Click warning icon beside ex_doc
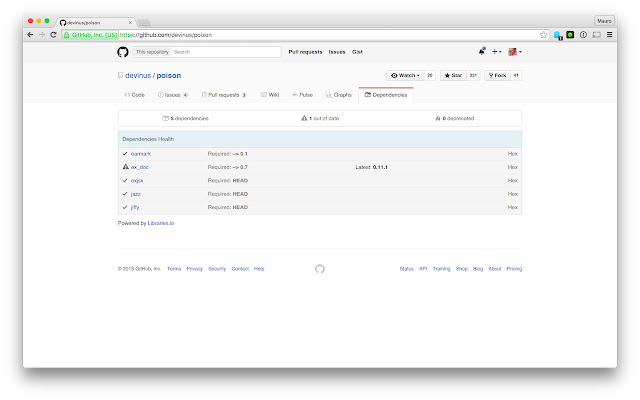The width and height of the screenshot is (640, 400). (x=126, y=167)
